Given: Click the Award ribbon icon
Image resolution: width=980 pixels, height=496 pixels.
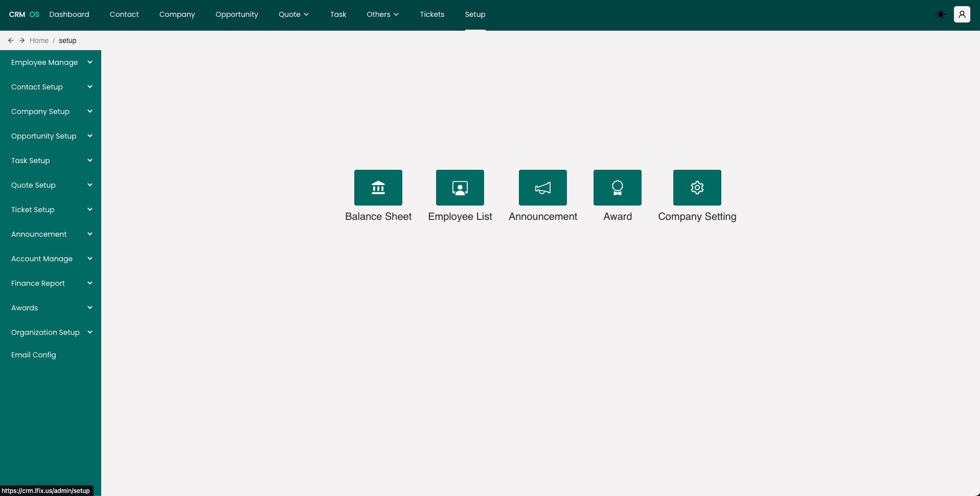Looking at the screenshot, I should point(617,188).
